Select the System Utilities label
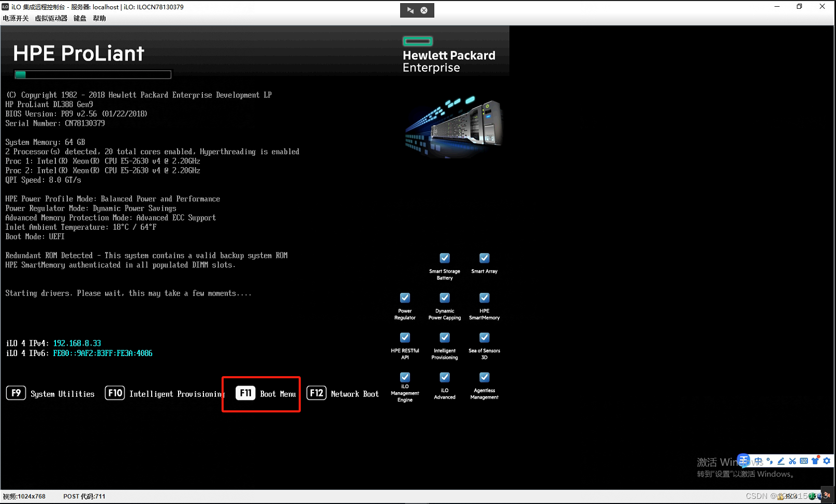Screen dimensions: 836x504 (63, 394)
